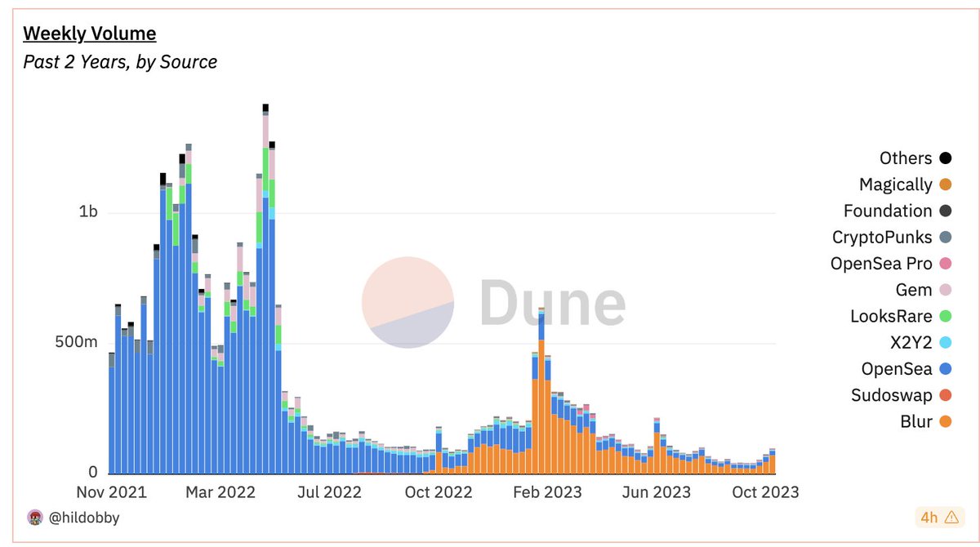Click the hildobby avatar icon
The image size is (980, 547).
tap(35, 517)
